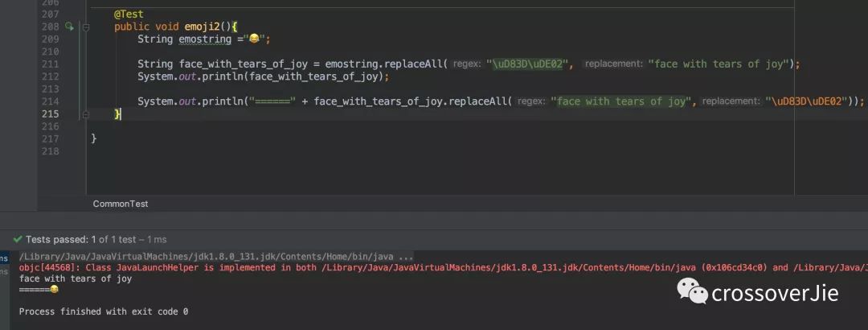Select the CommonTest breadcrumb

(121, 204)
